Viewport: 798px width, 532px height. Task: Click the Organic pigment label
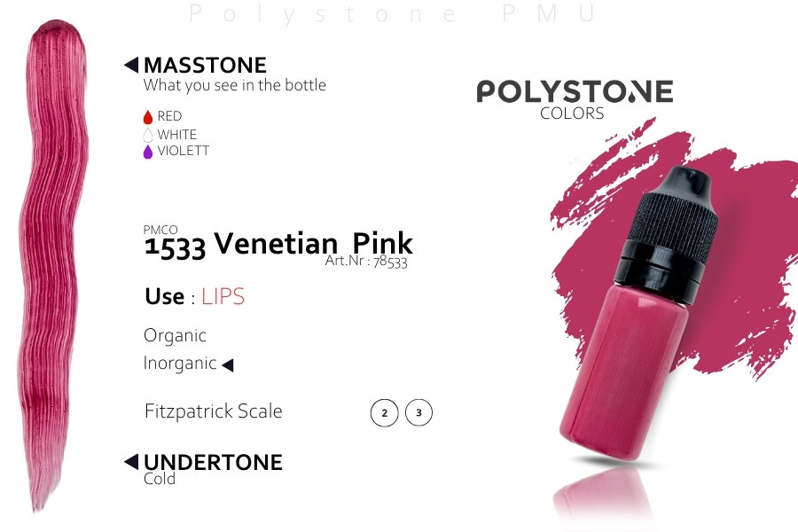pos(175,335)
